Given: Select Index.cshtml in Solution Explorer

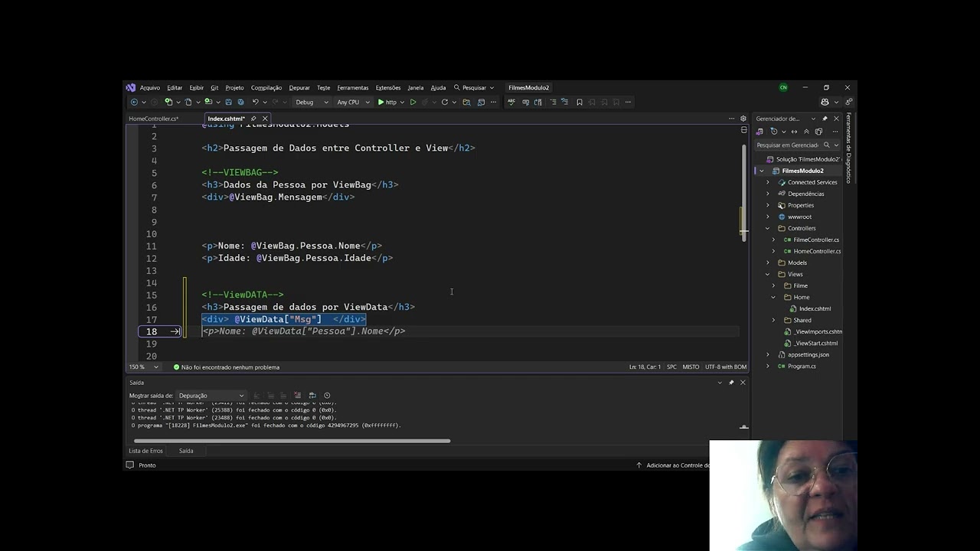Looking at the screenshot, I should tap(815, 308).
